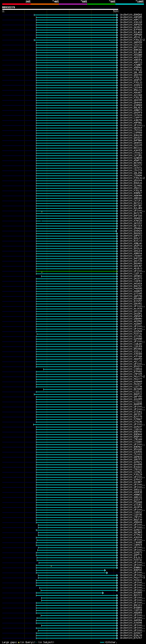
Task: Click label UniRef100_Q7SXH5
Action: (x=131, y=294)
